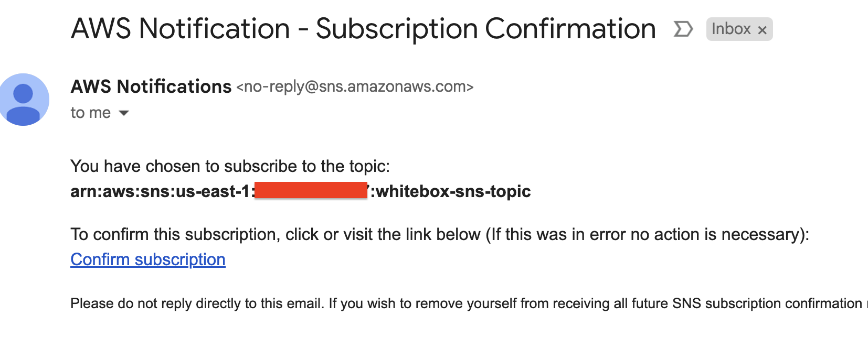This screenshot has width=868, height=348.
Task: Click the "to me" recipient text
Action: [90, 113]
